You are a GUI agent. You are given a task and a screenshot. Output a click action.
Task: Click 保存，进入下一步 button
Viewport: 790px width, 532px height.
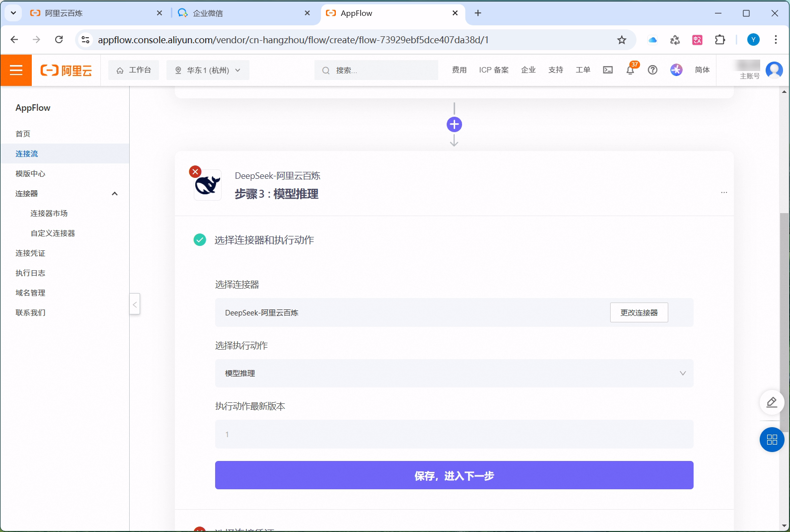(x=454, y=475)
